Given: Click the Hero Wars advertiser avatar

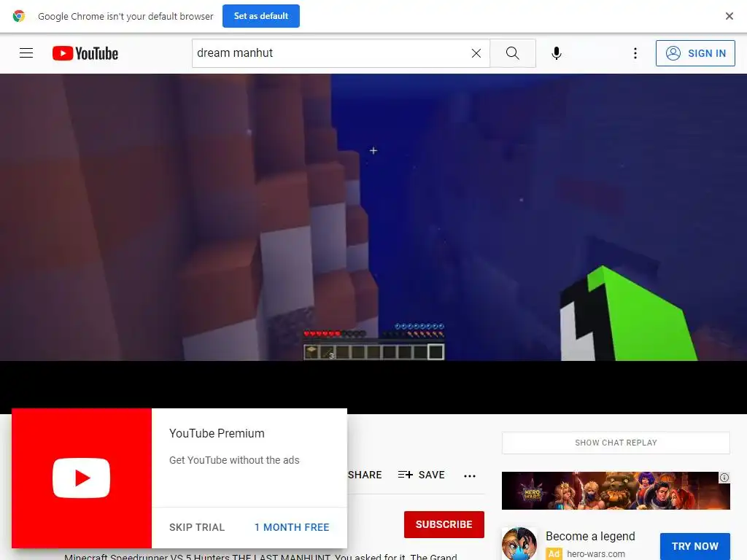Looking at the screenshot, I should (519, 544).
